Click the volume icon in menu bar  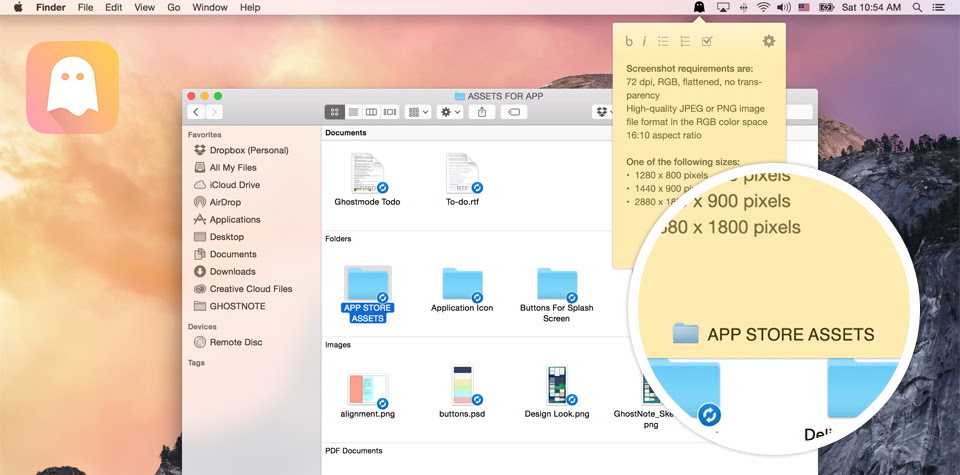tap(784, 7)
